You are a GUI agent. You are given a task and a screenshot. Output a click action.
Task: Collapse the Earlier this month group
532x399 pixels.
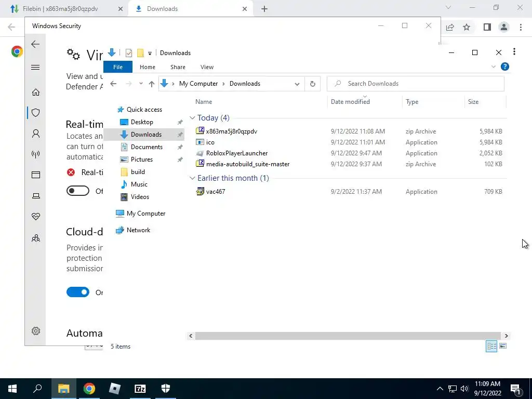pos(192,178)
